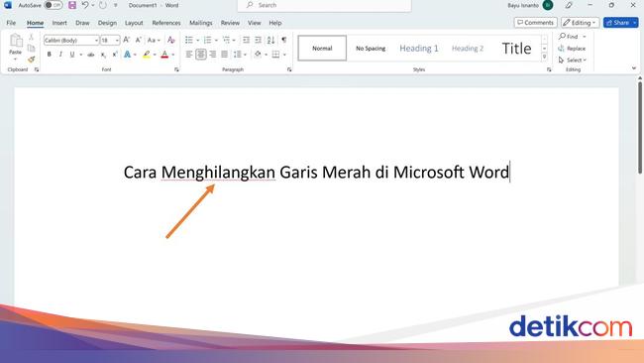Undo the last action
This screenshot has width=644, height=363.
click(x=85, y=5)
